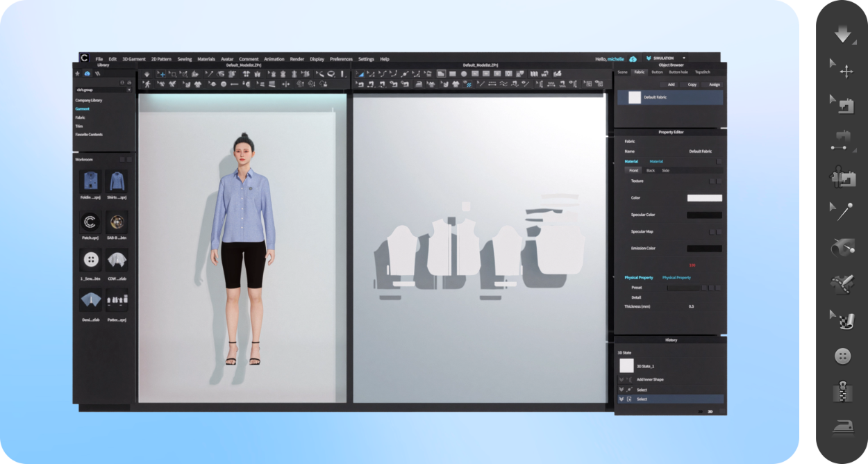Click the large garment-with-sewing-machine icon
The width and height of the screenshot is (868, 464).
click(843, 176)
